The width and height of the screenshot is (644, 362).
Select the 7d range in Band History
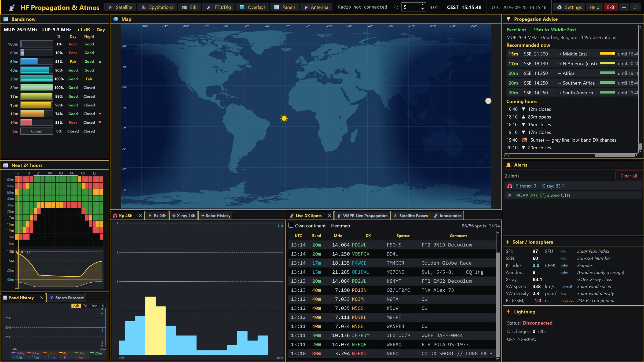(x=85, y=306)
